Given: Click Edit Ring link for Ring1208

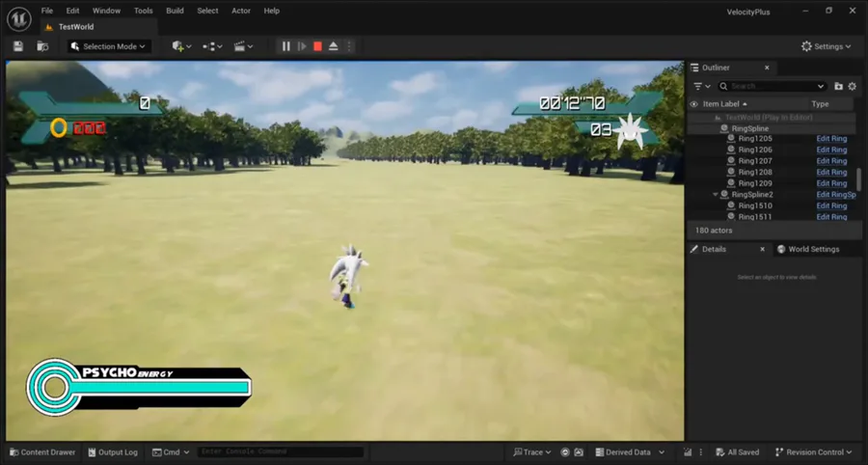Looking at the screenshot, I should tap(831, 172).
